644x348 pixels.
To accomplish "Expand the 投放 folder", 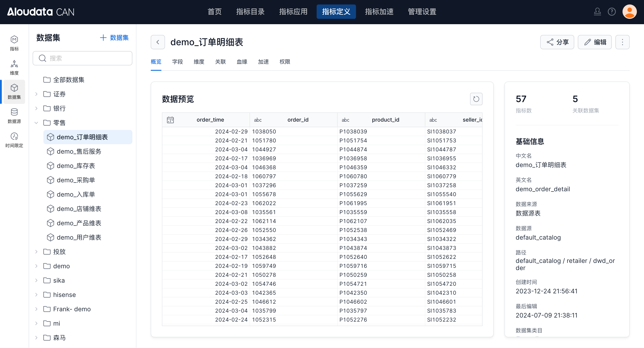I will 36,252.
